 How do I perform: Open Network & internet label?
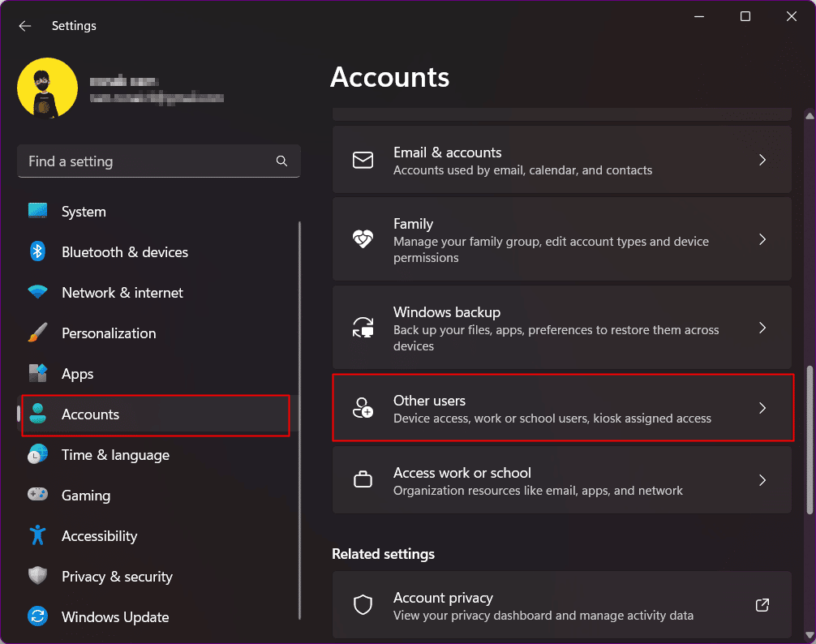(x=122, y=293)
